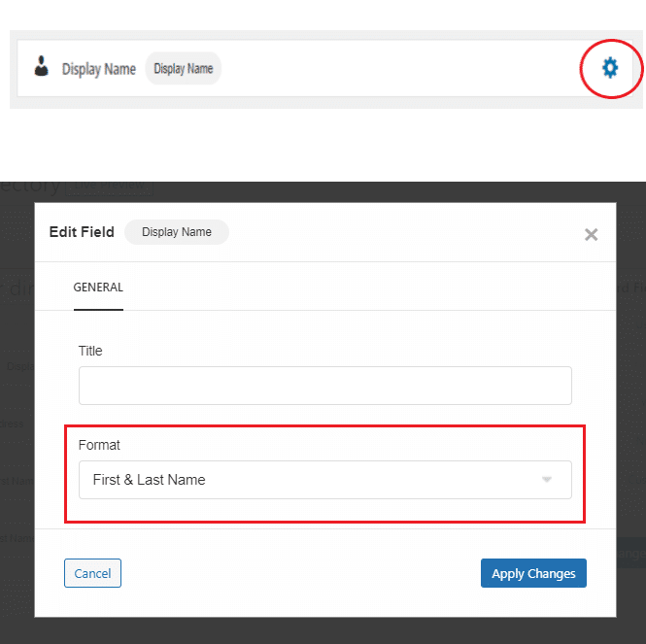Screen dimensions: 646x644
Task: Click the Title label above the text box
Action: point(90,351)
